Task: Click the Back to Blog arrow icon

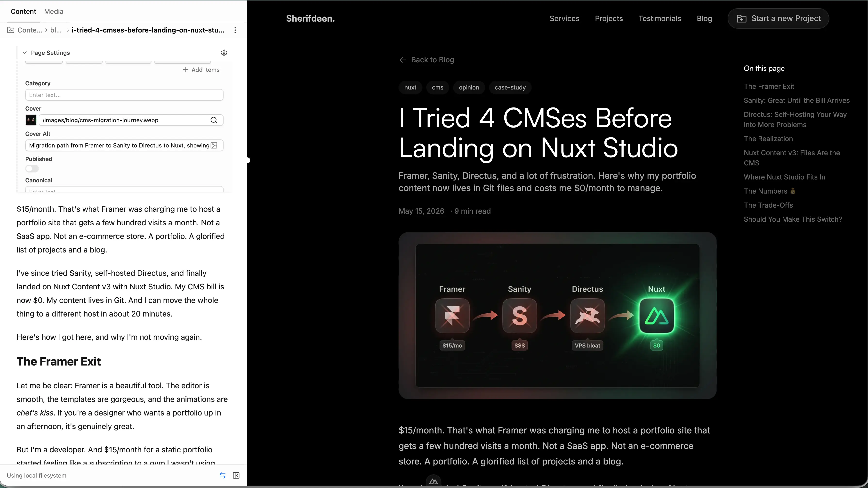Action: click(x=403, y=60)
